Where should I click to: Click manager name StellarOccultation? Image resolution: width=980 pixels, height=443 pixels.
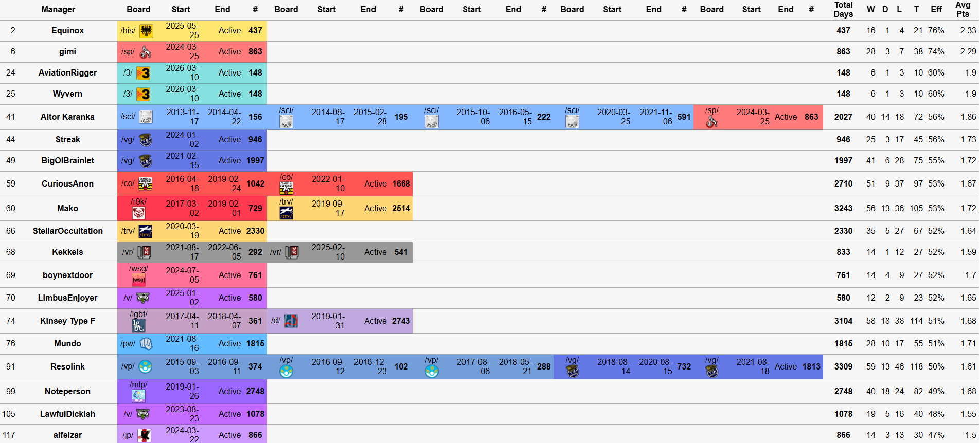(x=67, y=231)
